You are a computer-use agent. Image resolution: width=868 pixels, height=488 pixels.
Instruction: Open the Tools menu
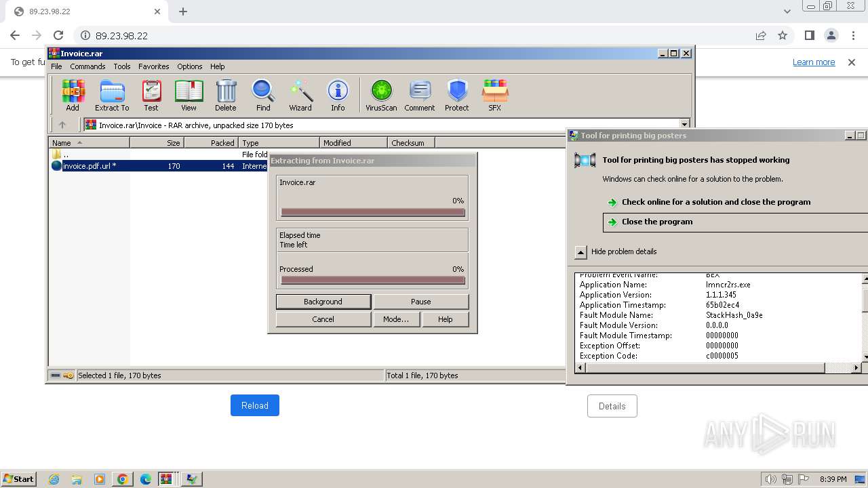click(122, 66)
